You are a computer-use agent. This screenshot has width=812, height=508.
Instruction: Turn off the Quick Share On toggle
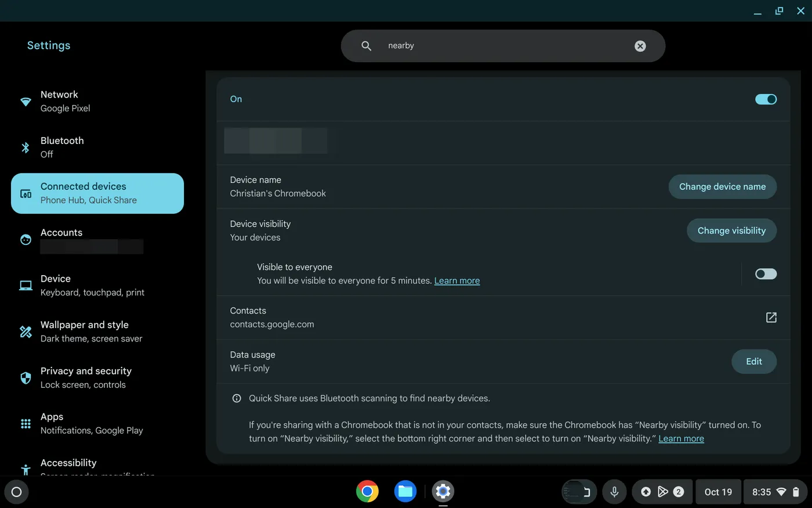pyautogui.click(x=766, y=99)
